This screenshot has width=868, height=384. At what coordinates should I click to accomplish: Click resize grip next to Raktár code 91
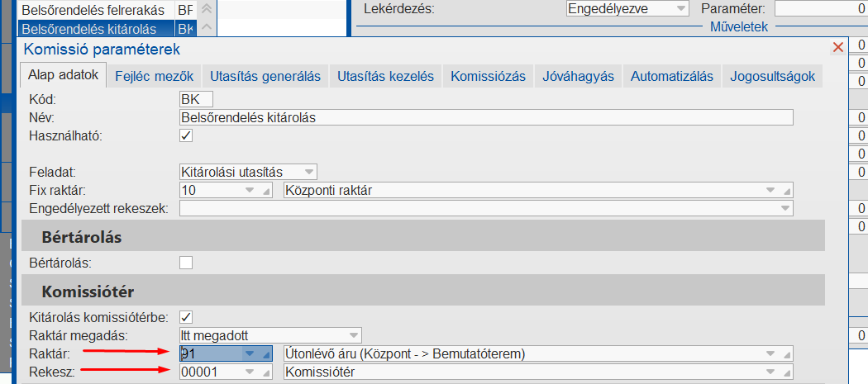click(x=266, y=354)
